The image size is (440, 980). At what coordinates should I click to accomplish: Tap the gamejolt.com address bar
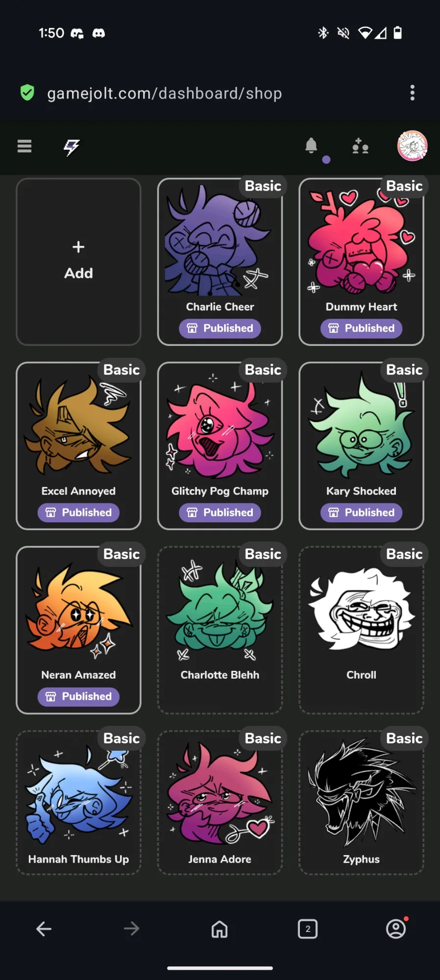165,93
